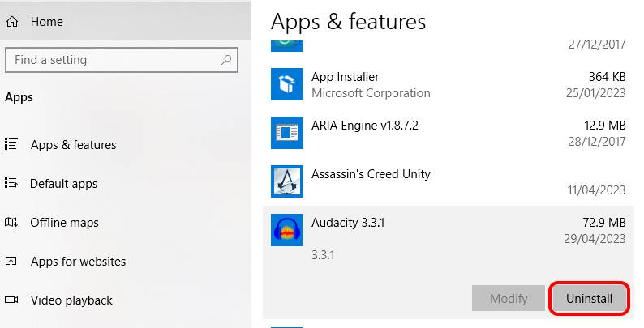Click the ARIA Engine app icon

click(287, 133)
